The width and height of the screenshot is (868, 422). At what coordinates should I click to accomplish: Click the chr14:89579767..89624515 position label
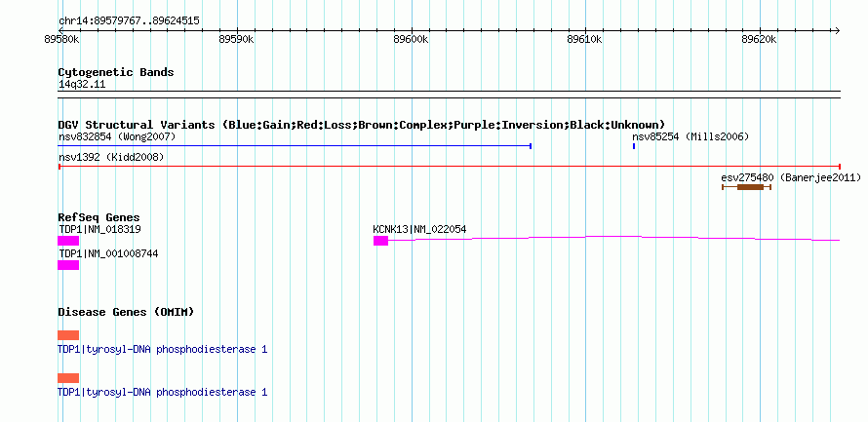[x=129, y=21]
